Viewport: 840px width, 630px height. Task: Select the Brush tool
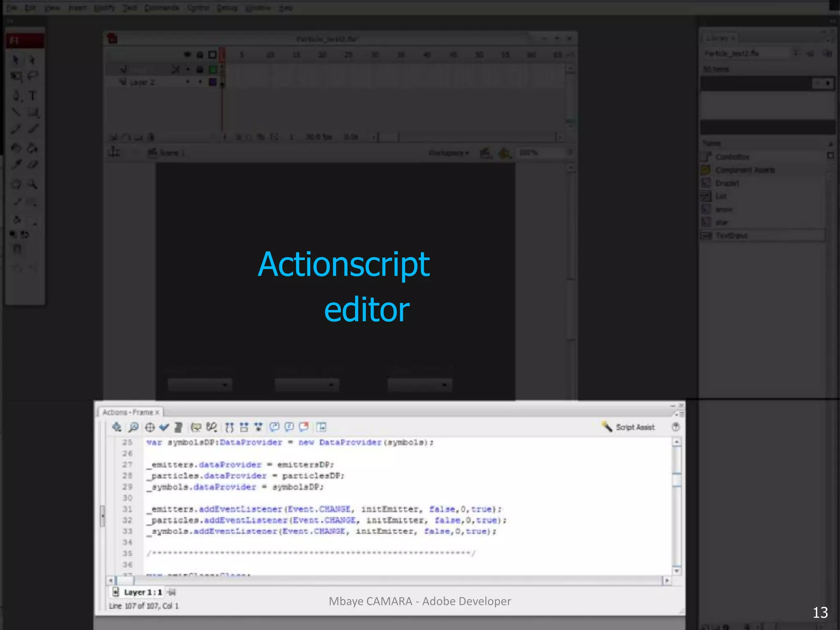tap(33, 129)
